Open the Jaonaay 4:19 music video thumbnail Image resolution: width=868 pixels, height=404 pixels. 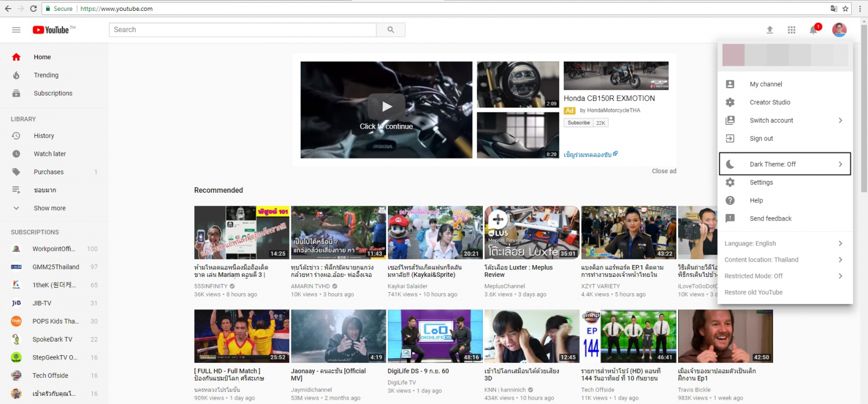339,336
